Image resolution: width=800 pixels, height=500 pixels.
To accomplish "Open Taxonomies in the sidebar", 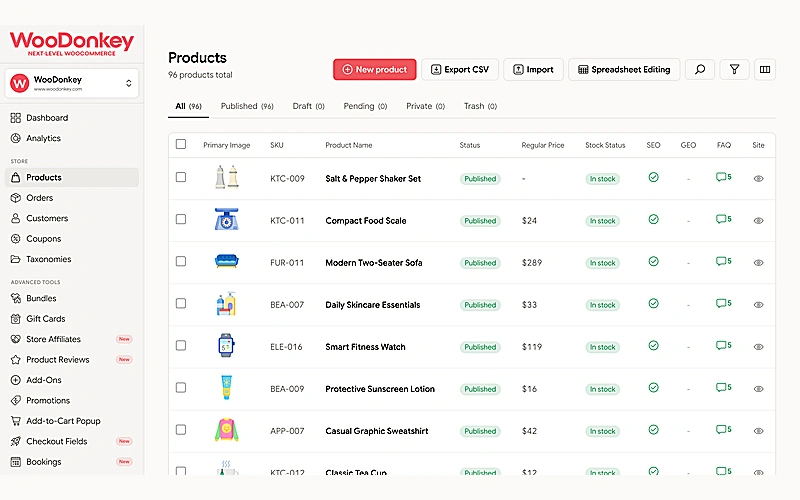I will click(x=72, y=259).
